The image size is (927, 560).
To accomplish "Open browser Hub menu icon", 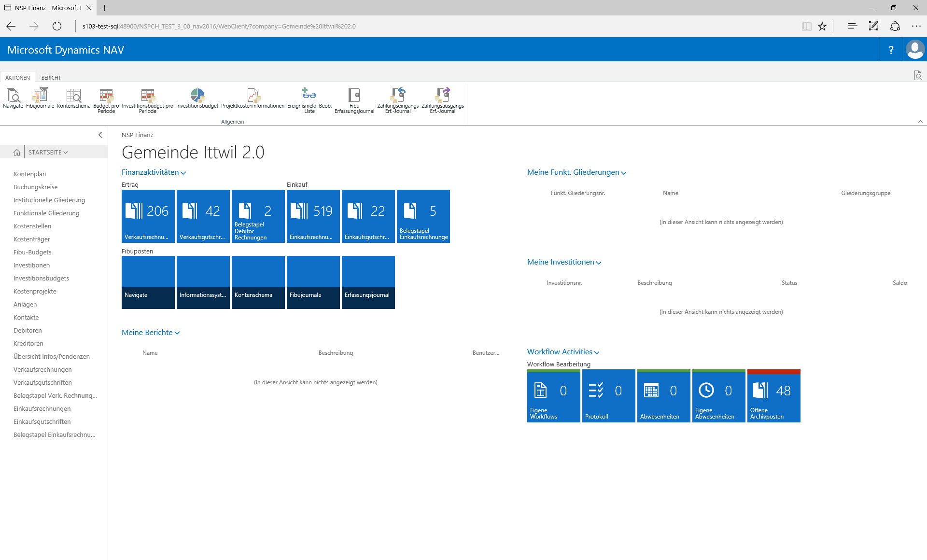I will click(852, 26).
